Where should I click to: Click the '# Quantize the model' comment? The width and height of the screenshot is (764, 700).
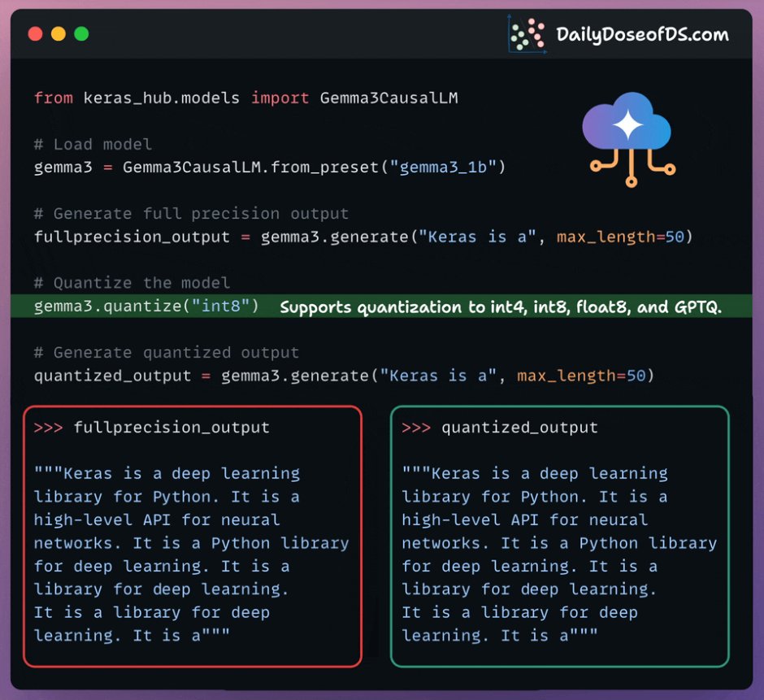click(x=132, y=283)
